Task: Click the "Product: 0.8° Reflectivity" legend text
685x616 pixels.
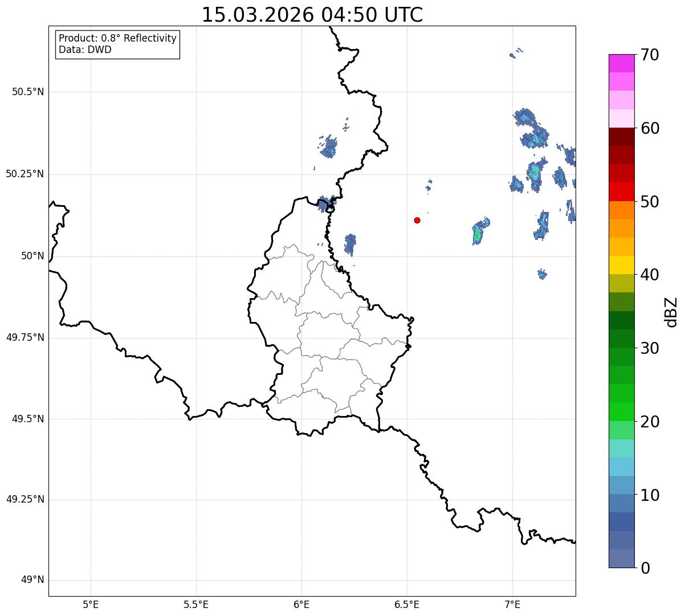Action: (x=118, y=38)
